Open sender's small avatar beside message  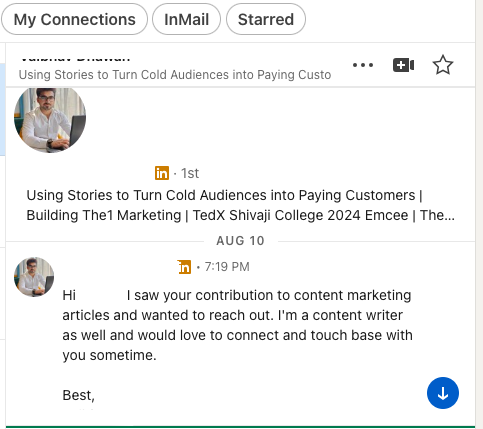34,277
